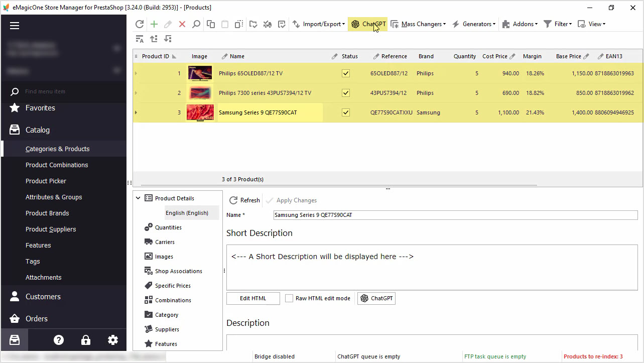Open Quantities section in details tree
The image size is (644, 363).
168,227
